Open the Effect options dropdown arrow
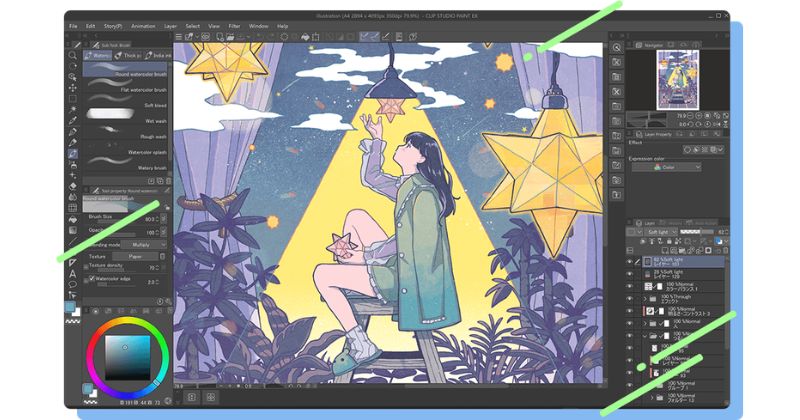The image size is (800, 420). pos(720,150)
